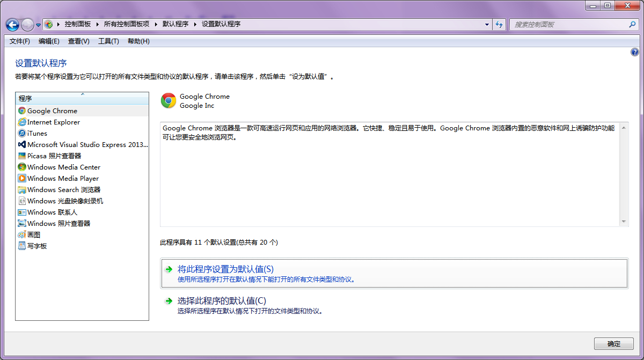Click the Back navigation arrow button
This screenshot has width=644, height=360.
(12, 24)
